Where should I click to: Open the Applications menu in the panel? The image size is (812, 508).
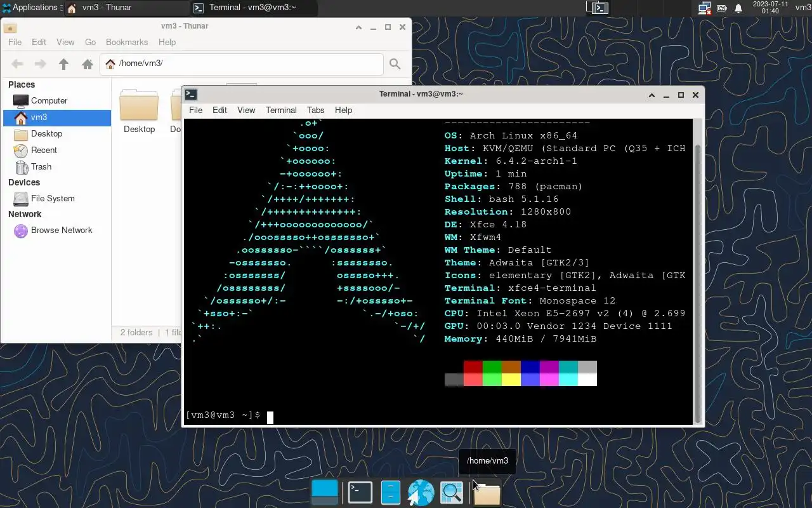[30, 8]
